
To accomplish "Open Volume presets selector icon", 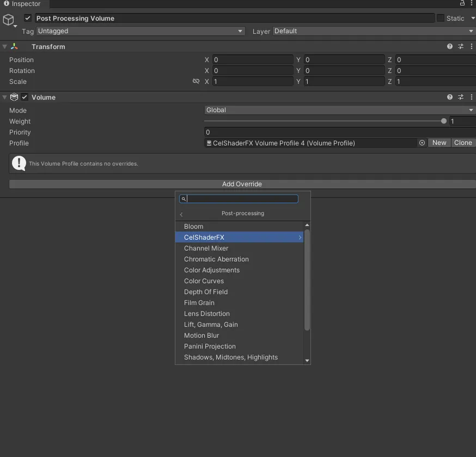I will (x=461, y=97).
